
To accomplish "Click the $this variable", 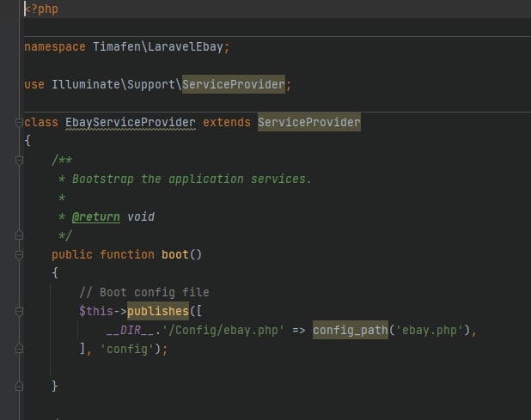I will 96,311.
